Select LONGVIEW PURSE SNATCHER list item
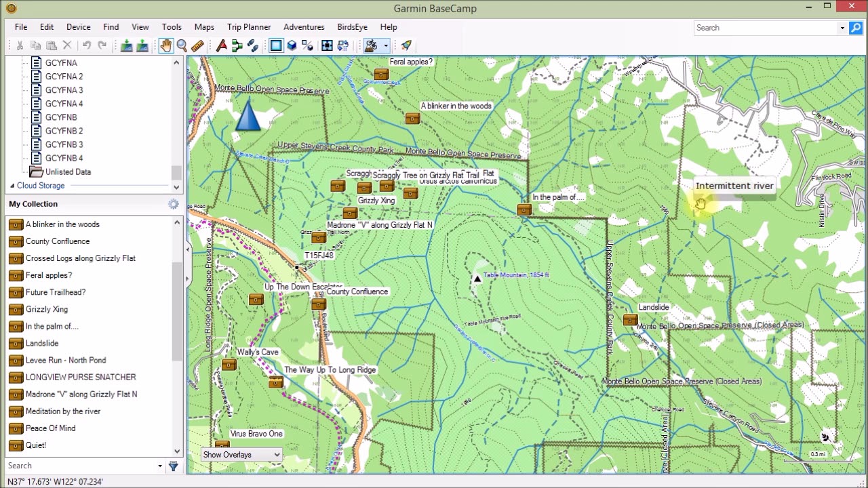 point(81,377)
